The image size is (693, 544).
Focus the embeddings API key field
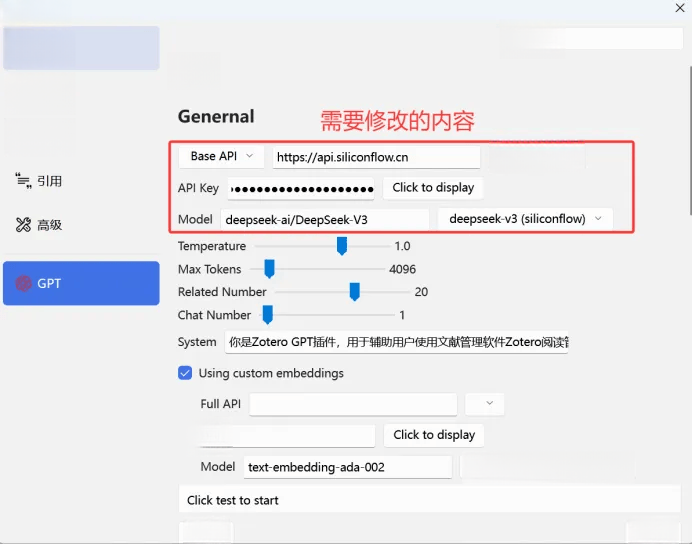(287, 436)
